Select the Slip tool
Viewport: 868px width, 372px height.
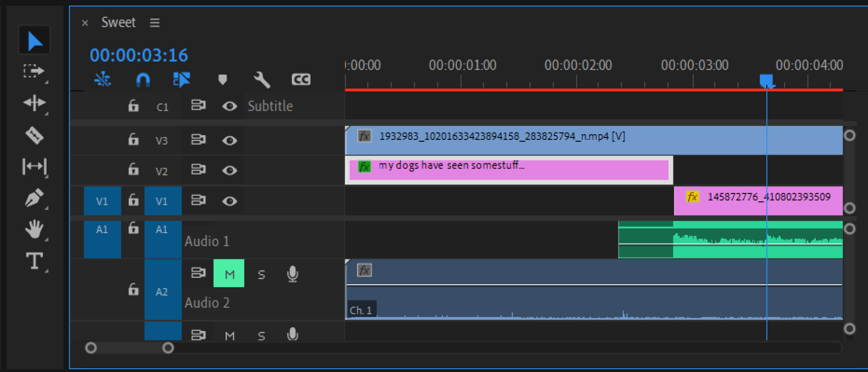click(x=35, y=166)
